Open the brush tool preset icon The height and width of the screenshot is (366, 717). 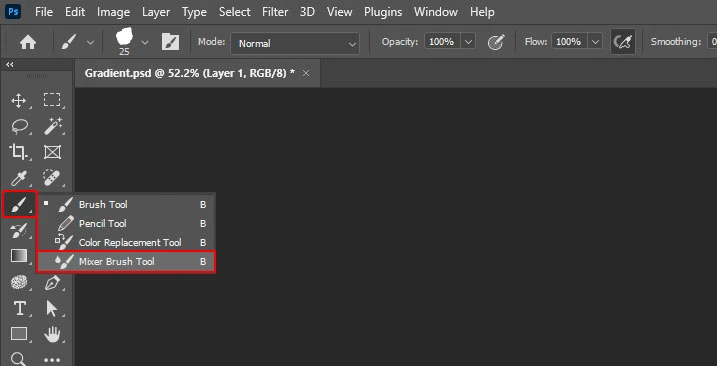[68, 43]
